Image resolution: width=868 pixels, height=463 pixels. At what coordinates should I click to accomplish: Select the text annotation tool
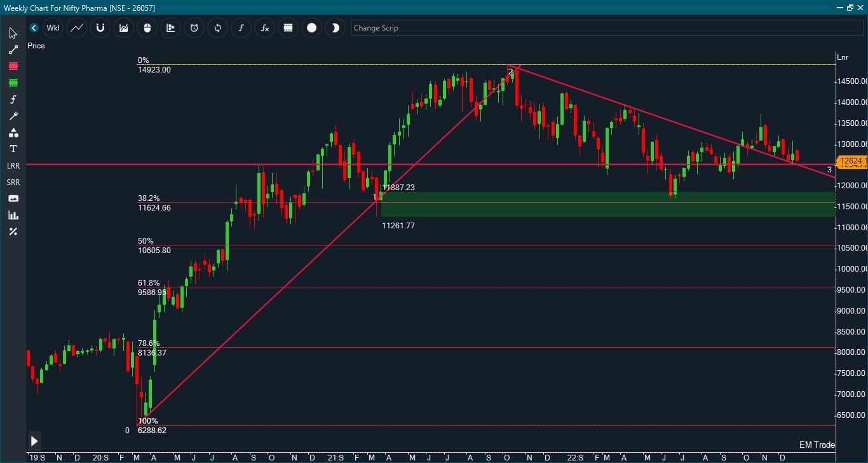(13, 149)
